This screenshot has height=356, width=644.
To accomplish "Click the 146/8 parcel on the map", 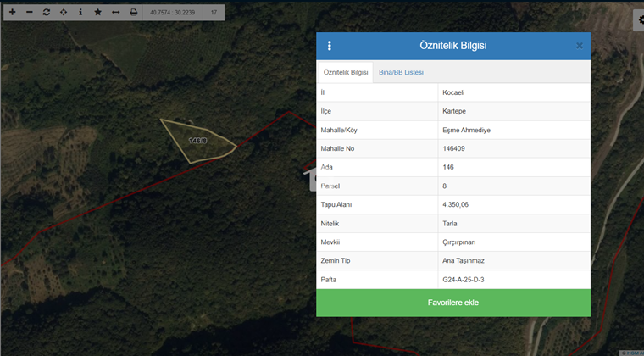I will (197, 140).
